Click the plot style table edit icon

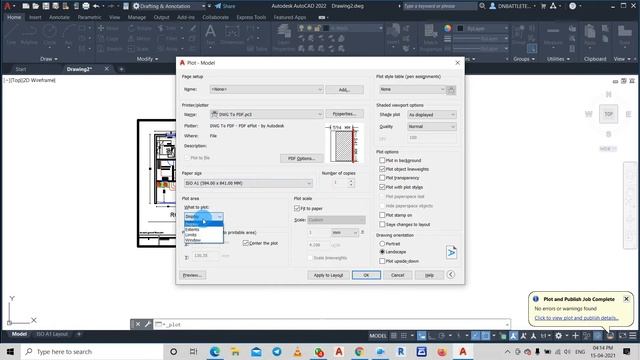pyautogui.click(x=451, y=90)
